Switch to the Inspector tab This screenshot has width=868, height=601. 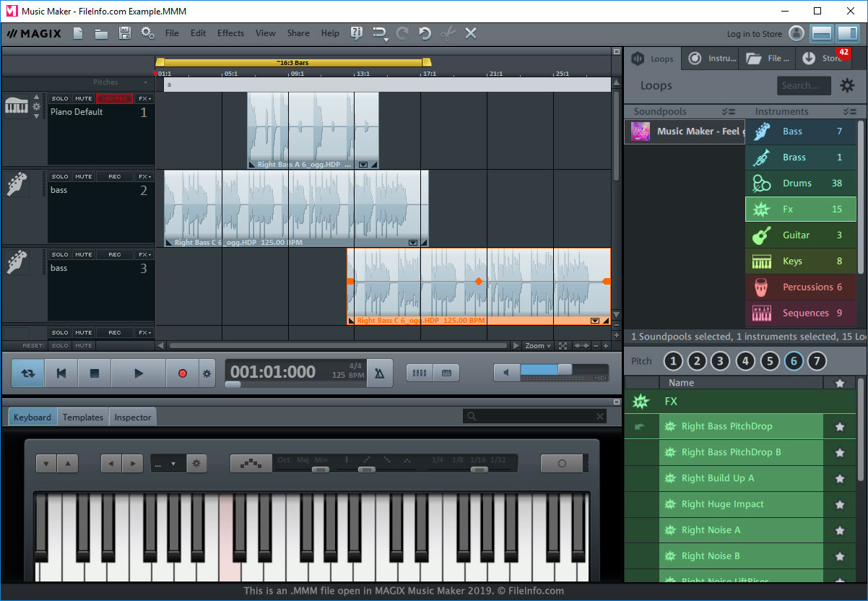point(133,418)
